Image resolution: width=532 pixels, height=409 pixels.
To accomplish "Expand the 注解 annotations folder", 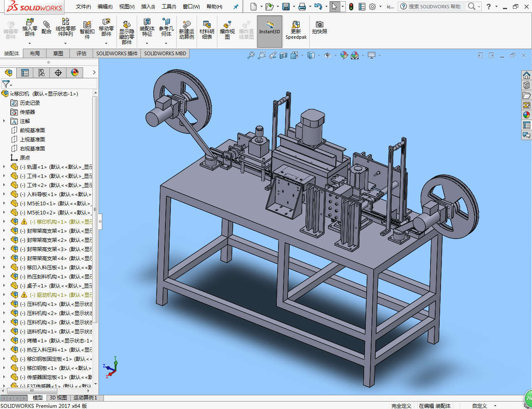I will click(4, 121).
